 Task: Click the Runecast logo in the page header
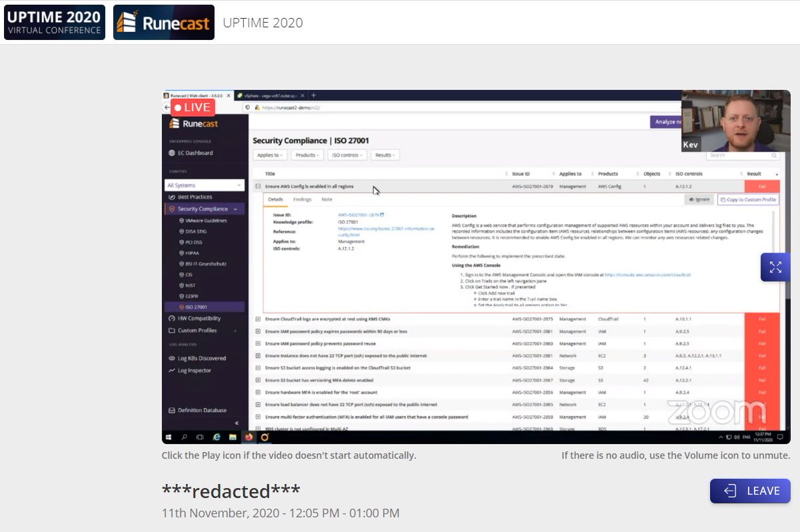coord(164,23)
